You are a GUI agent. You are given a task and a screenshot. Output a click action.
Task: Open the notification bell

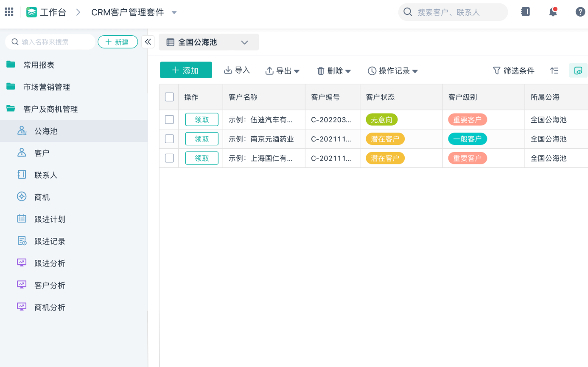[x=553, y=12]
